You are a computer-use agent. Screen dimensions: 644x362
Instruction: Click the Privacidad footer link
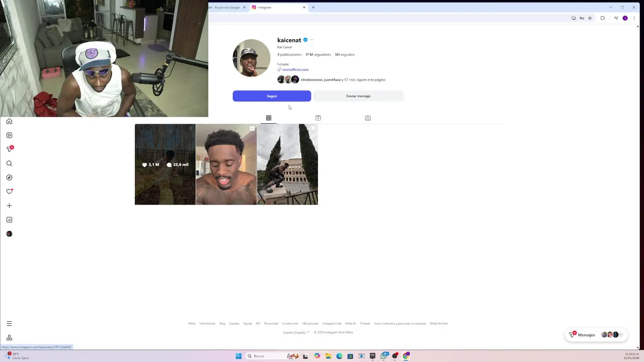[x=271, y=323]
